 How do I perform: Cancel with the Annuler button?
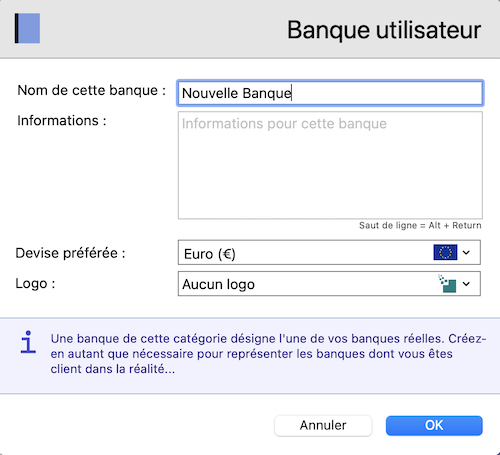[x=323, y=426]
